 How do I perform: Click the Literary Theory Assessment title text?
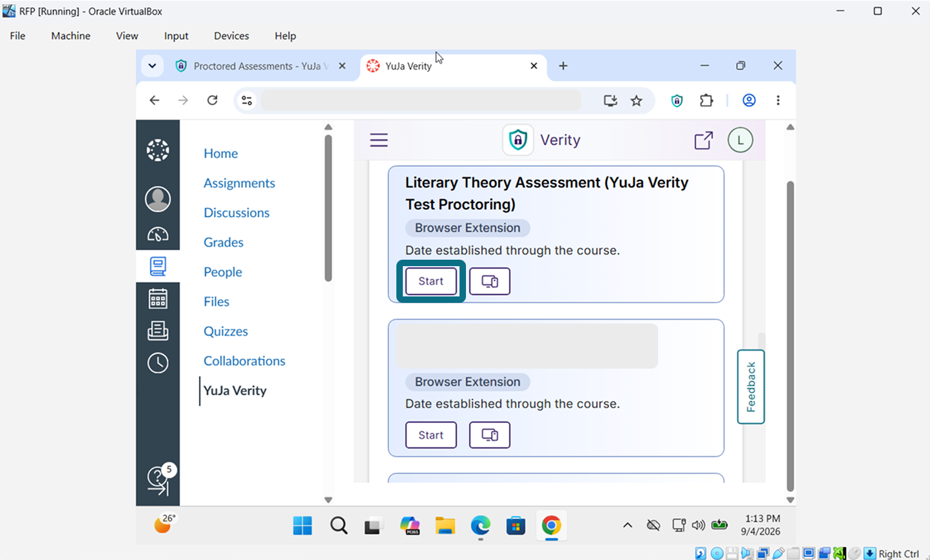[547, 193]
